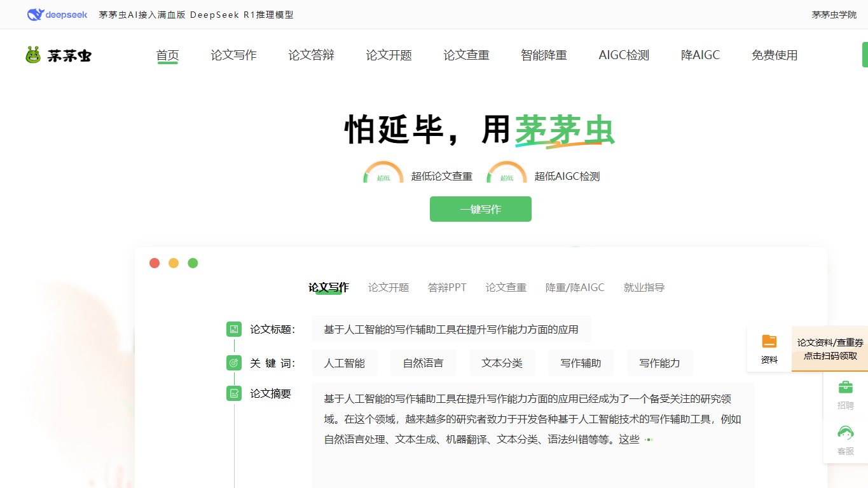The height and width of the screenshot is (488, 868).
Task: Click the 关键词 target icon
Action: point(234,363)
